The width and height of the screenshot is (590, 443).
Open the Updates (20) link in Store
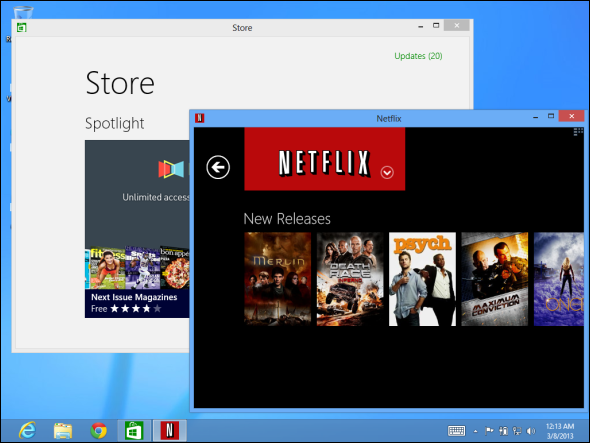click(x=418, y=56)
